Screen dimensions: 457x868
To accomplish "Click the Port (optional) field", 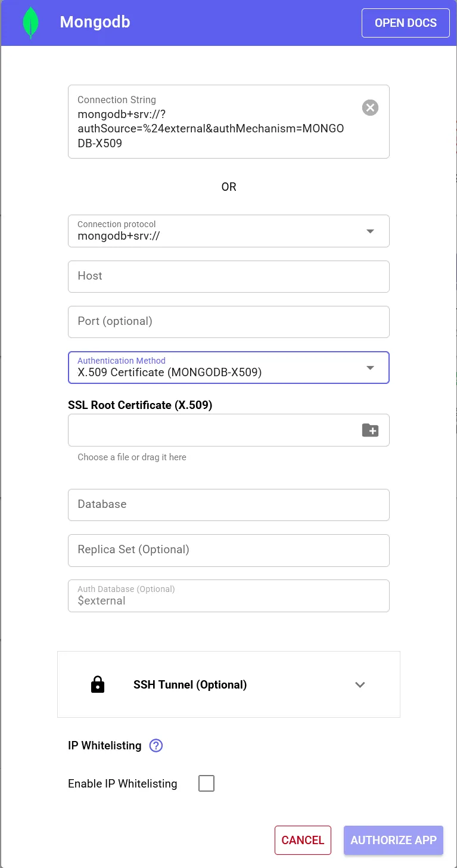I will [x=229, y=321].
